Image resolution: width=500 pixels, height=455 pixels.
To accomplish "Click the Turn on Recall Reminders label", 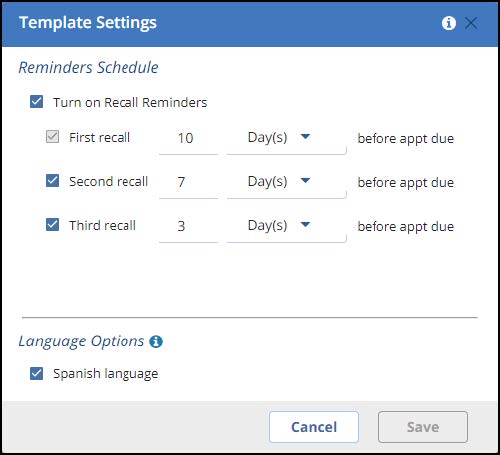I will click(x=130, y=102).
